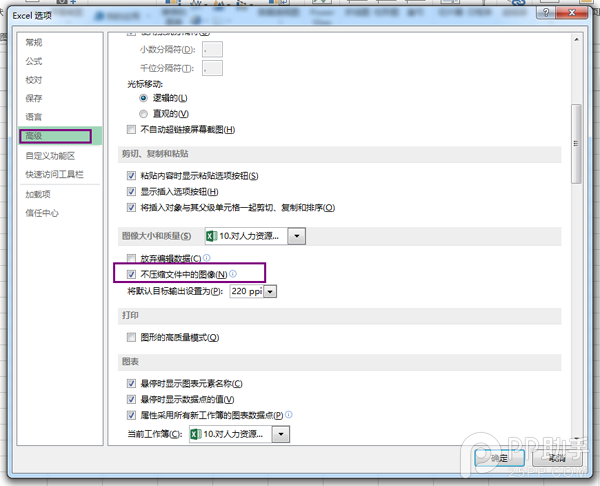Toggle 悬停时显示数据点的值 checkbox
The height and width of the screenshot is (486, 600).
pyautogui.click(x=131, y=400)
